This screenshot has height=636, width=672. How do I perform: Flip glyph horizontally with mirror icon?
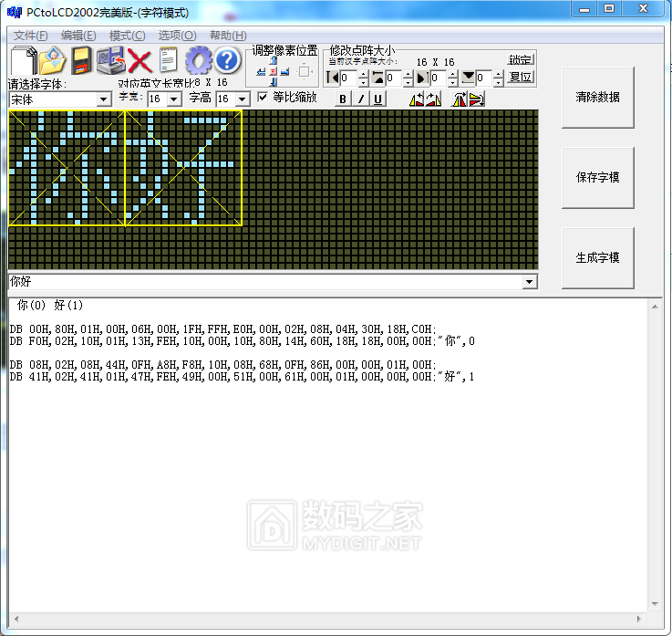coord(460,99)
